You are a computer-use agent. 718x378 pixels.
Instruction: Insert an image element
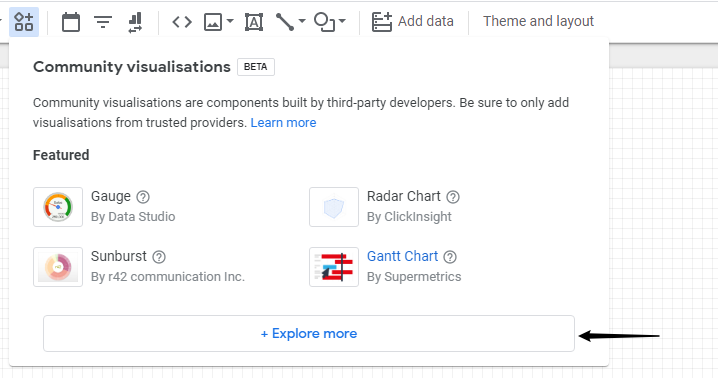click(x=213, y=22)
